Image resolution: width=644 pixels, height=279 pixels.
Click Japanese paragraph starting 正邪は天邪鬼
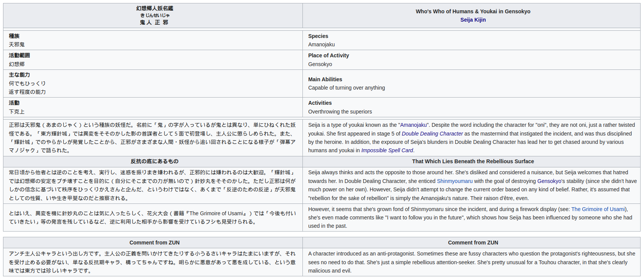point(153,137)
